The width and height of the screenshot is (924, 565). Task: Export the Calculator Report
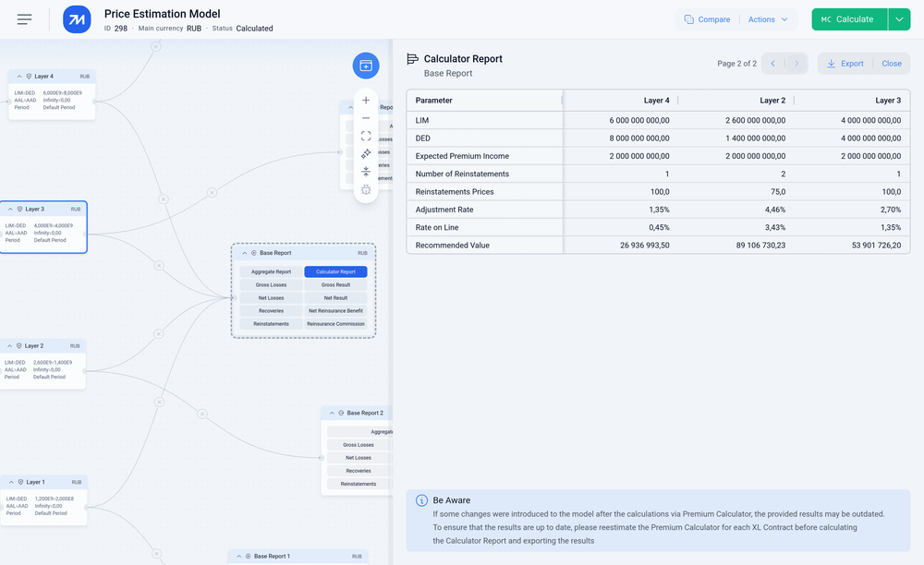(845, 64)
